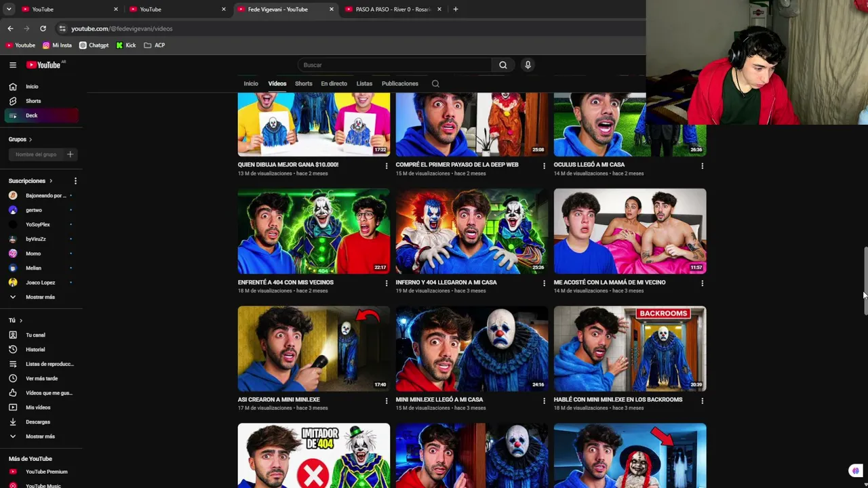
Task: Open the Chatgpt bookmark
Action: pyautogui.click(x=94, y=45)
